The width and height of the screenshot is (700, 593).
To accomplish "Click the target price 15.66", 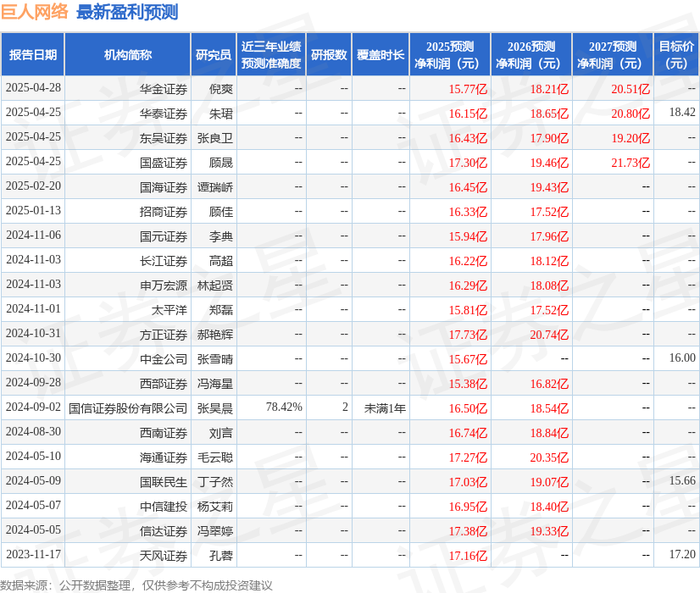I will pos(682,480).
